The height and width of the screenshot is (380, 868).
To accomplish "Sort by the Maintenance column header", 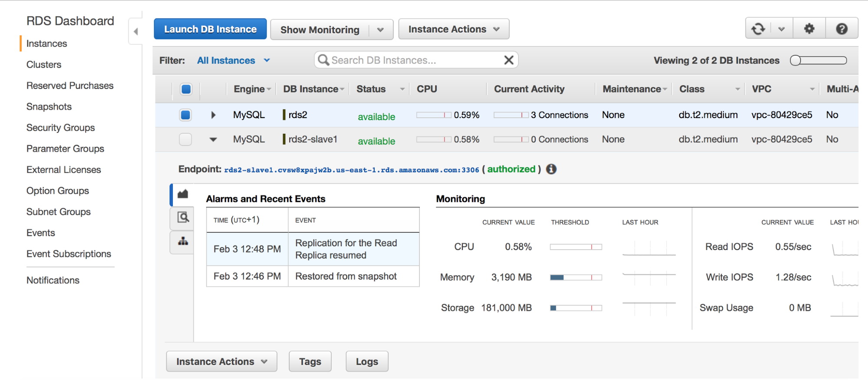I will pos(634,89).
